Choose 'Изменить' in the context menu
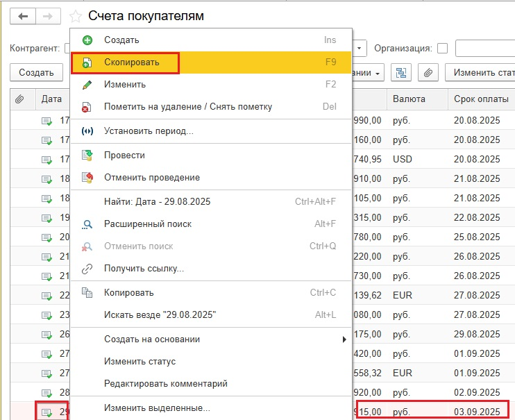 pos(211,85)
